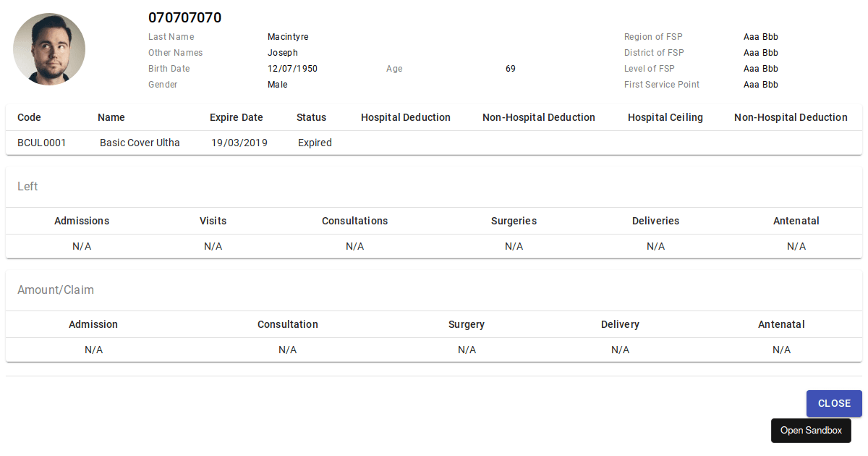Select the BCUL0001 policy code cell
The image size is (868, 456).
42,143
